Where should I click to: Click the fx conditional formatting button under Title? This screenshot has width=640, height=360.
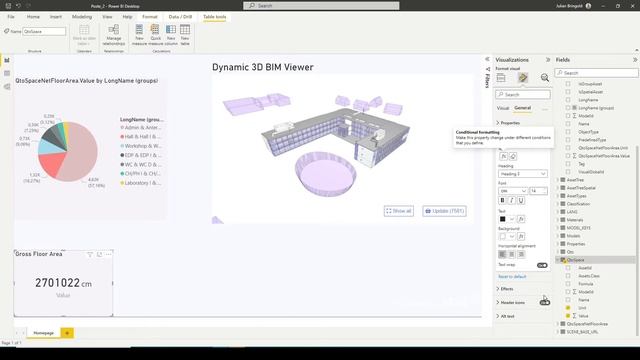[x=503, y=156]
